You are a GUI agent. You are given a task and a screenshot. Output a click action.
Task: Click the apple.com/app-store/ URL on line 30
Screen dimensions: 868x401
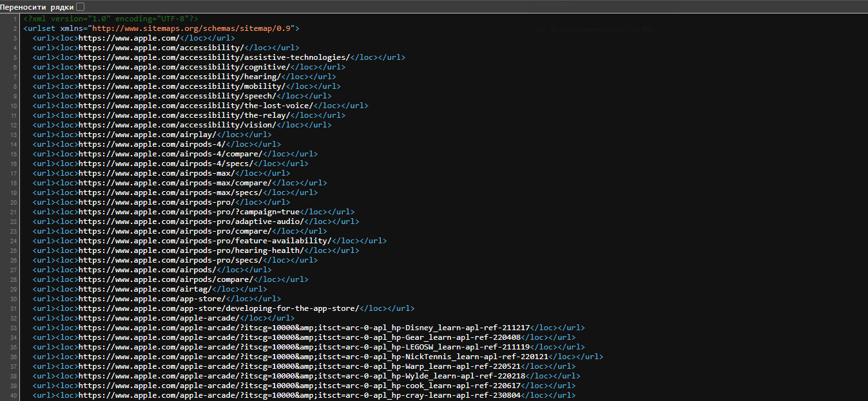(x=152, y=299)
